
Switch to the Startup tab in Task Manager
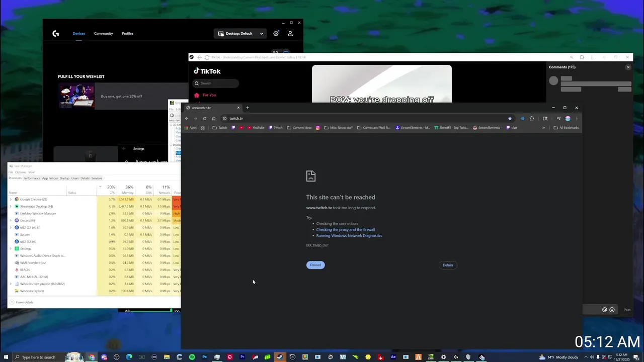point(64,178)
